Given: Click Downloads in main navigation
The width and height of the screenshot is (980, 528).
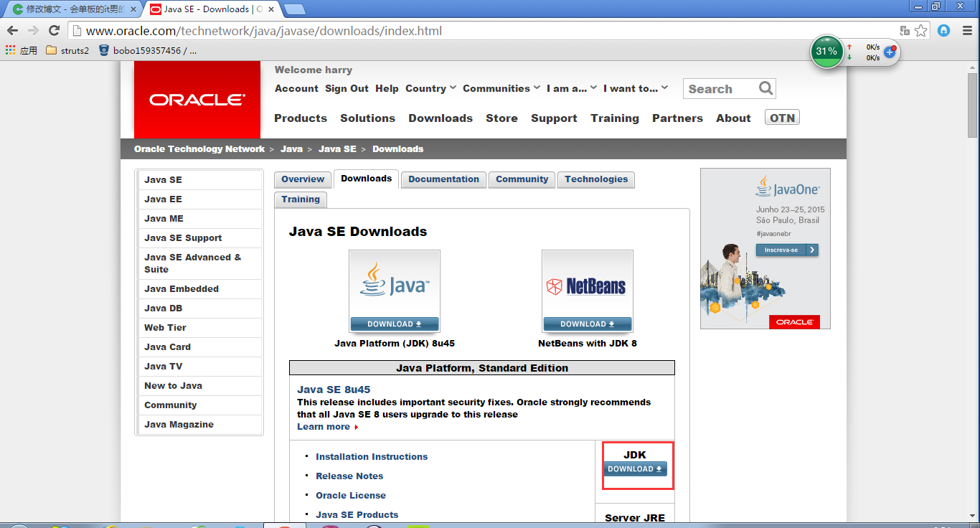Looking at the screenshot, I should 440,118.
